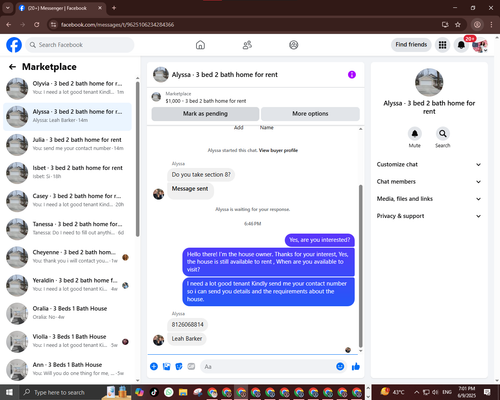Open conversation information purple icon

pyautogui.click(x=352, y=75)
